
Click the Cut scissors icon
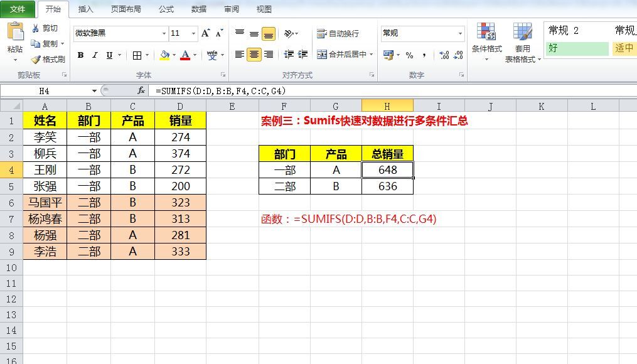tap(36, 28)
